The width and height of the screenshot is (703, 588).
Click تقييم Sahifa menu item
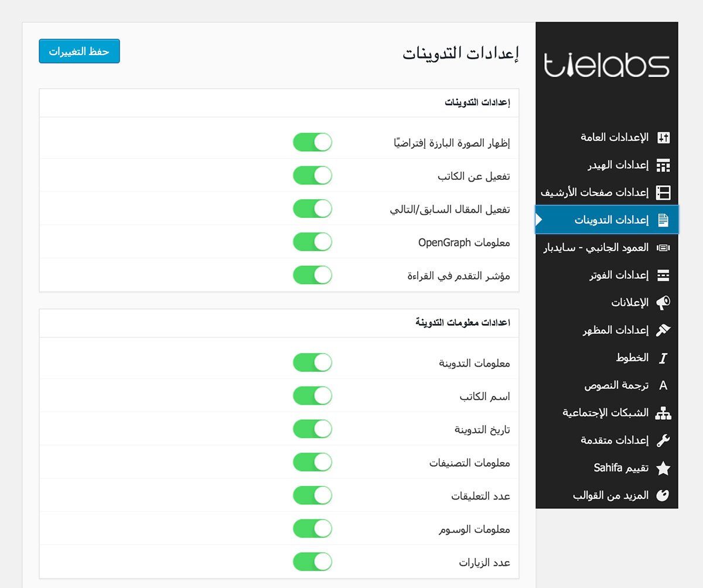pyautogui.click(x=607, y=468)
